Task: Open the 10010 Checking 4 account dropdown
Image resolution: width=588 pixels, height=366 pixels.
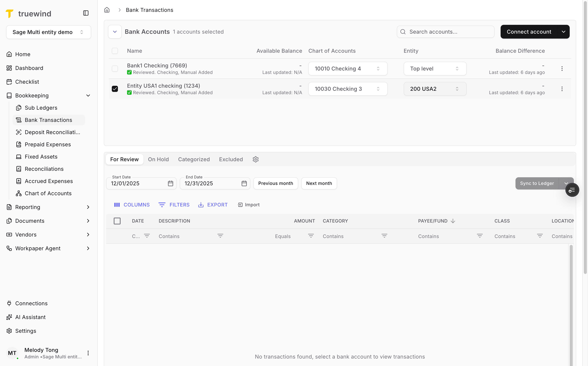Action: 348,69
